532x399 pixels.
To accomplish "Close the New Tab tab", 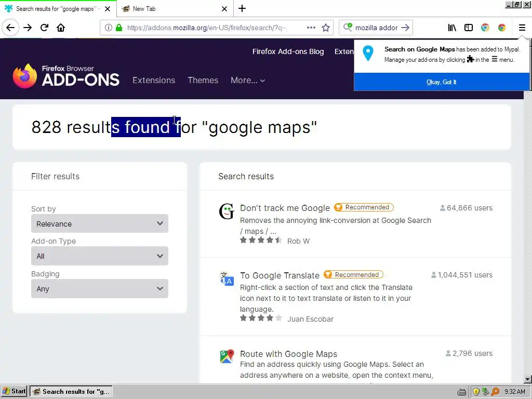I will click(224, 9).
